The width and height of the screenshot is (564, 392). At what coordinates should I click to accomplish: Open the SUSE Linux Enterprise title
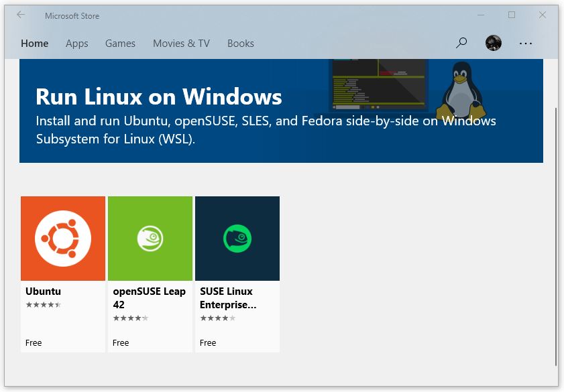[x=228, y=298]
